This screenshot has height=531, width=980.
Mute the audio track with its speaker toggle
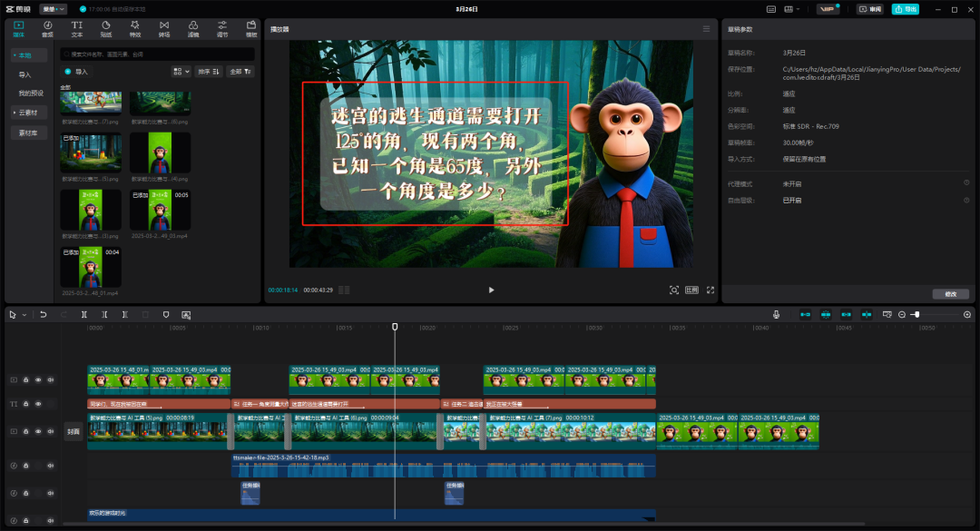(51, 466)
